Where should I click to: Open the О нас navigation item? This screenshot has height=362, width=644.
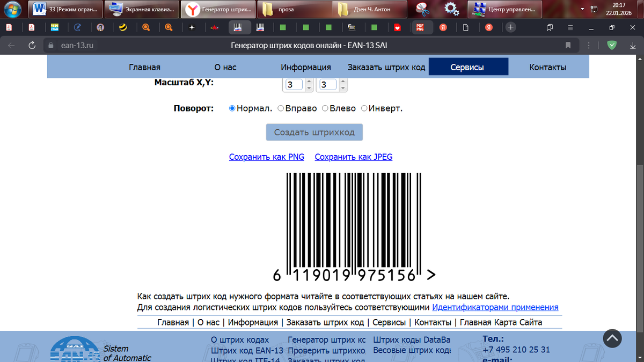225,67
